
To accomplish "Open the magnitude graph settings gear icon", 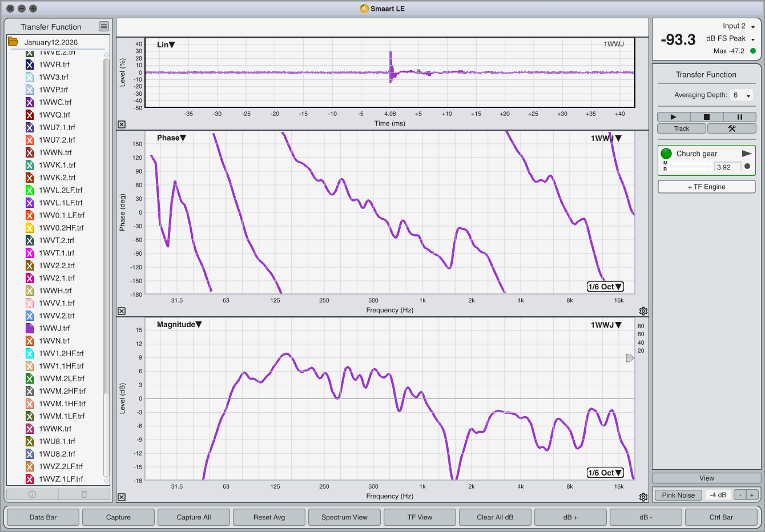I will (x=643, y=497).
